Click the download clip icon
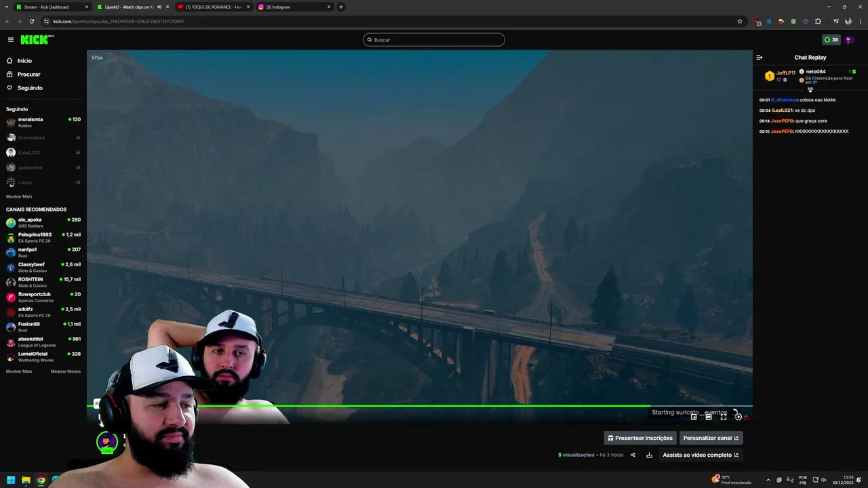The width and height of the screenshot is (868, 488). pos(649,455)
